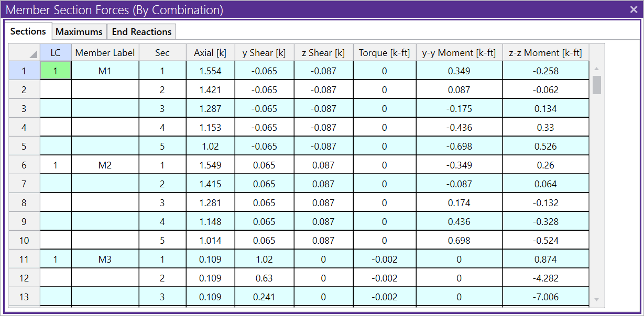Image resolution: width=644 pixels, height=316 pixels.
Task: Click the -7.006 z-z Moment cell
Action: (545, 297)
